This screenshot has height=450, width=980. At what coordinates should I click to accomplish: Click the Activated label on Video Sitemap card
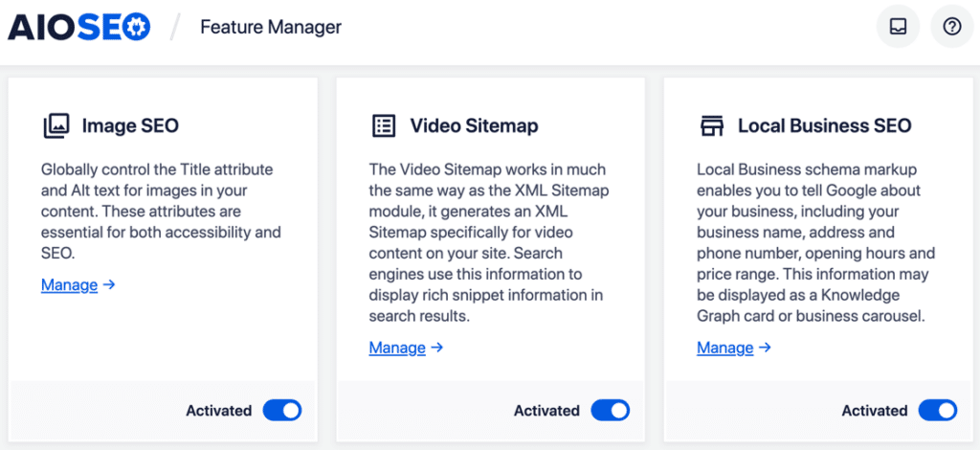coord(546,411)
